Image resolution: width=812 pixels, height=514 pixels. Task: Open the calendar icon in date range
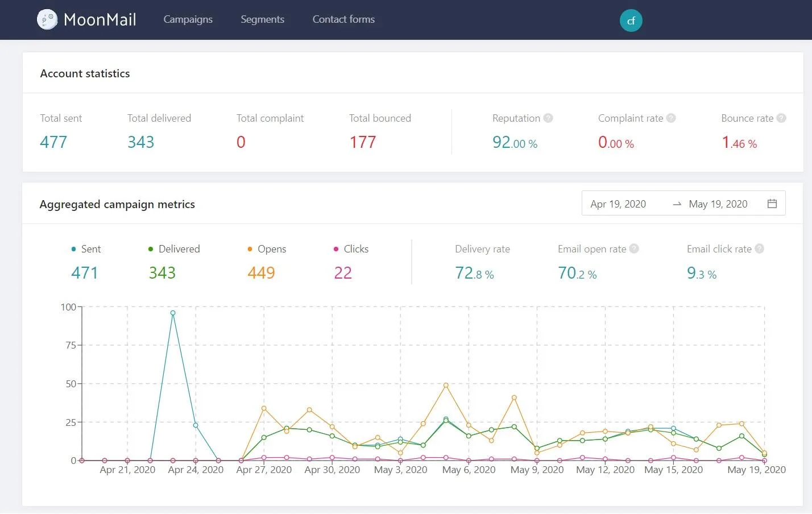tap(772, 204)
